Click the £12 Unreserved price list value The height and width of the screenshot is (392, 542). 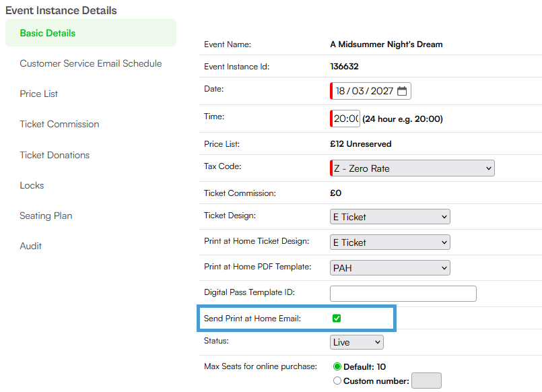(x=360, y=144)
